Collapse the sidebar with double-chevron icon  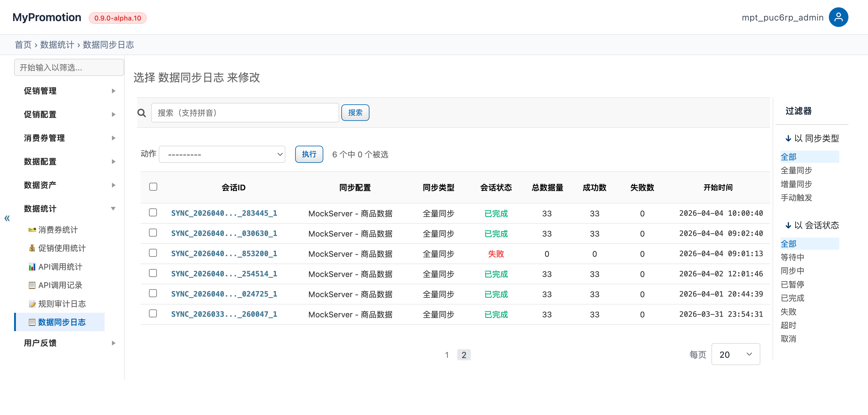click(7, 219)
